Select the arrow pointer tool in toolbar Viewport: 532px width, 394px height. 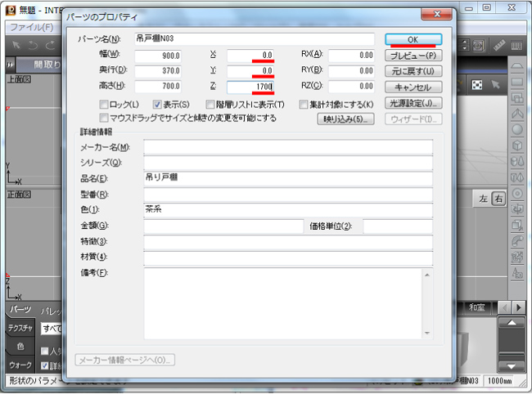click(15, 44)
